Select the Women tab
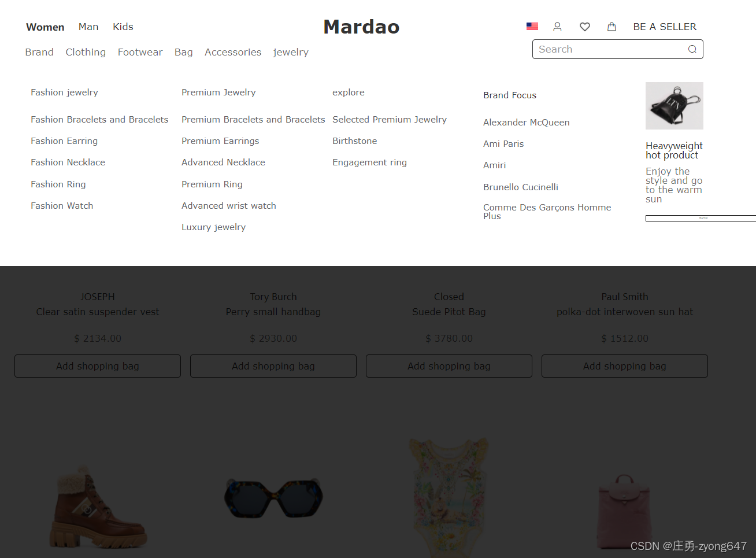 (45, 27)
